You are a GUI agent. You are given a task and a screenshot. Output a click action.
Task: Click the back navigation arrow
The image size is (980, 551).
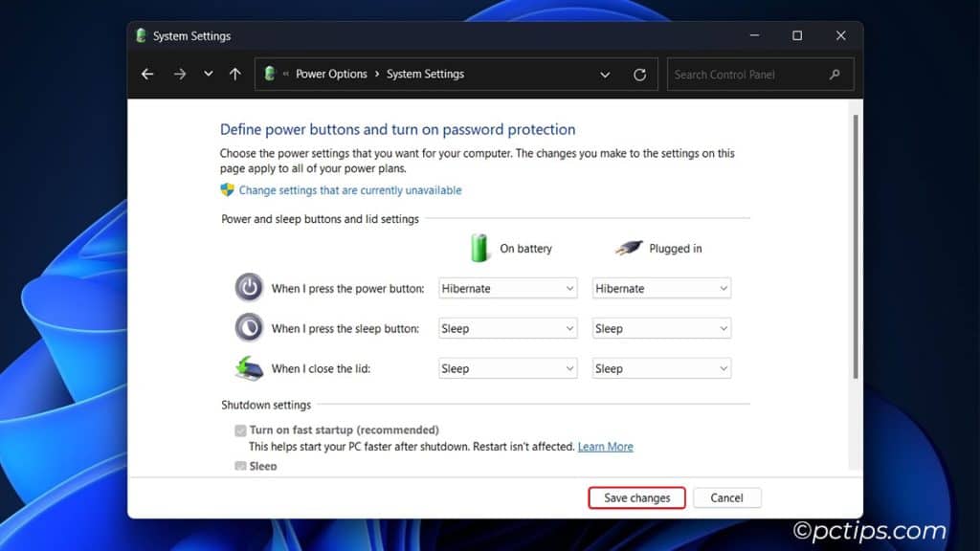tap(146, 74)
